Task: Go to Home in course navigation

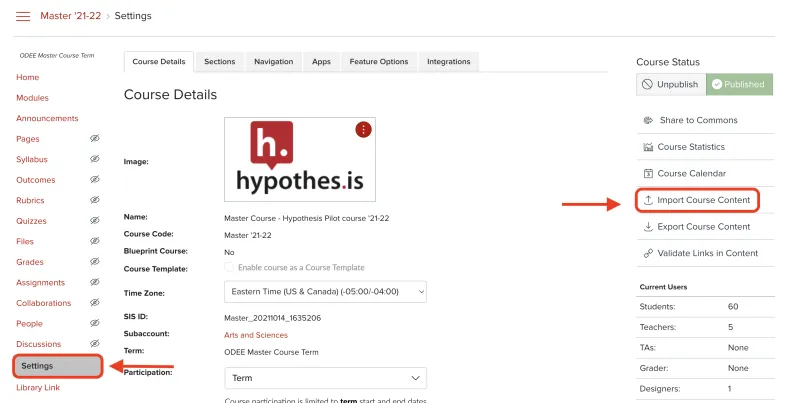Action: tap(28, 78)
